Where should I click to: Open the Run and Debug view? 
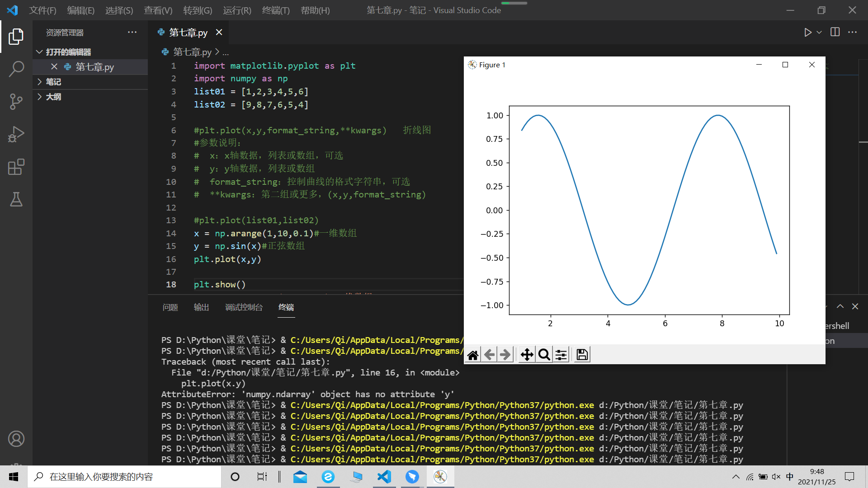16,134
